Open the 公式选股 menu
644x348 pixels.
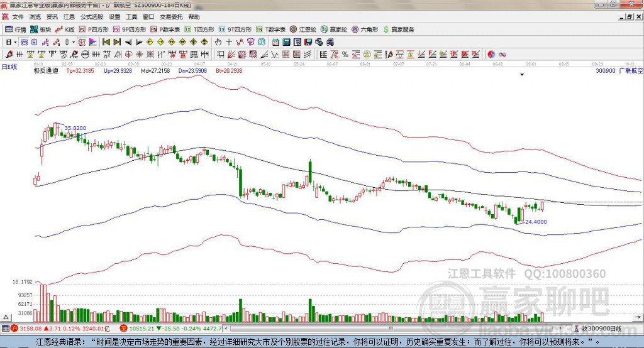(x=92, y=17)
